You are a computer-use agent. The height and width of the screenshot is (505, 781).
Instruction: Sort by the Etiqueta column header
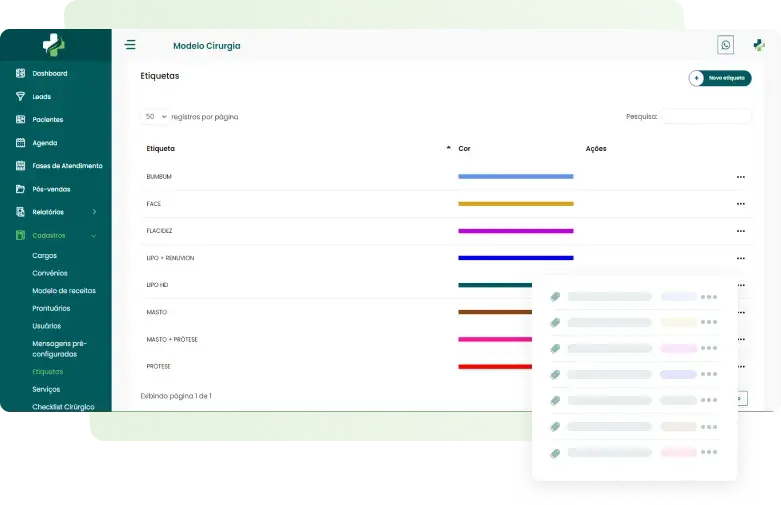(x=161, y=149)
